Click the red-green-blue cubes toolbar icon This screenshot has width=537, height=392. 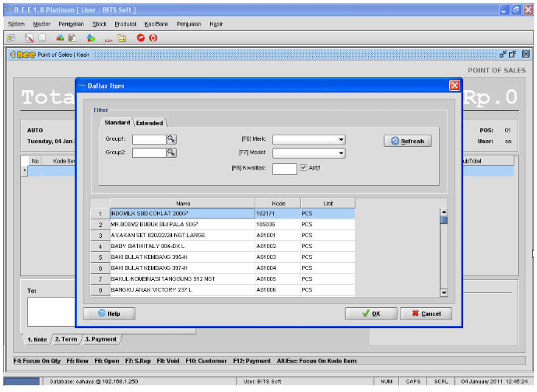pos(60,37)
